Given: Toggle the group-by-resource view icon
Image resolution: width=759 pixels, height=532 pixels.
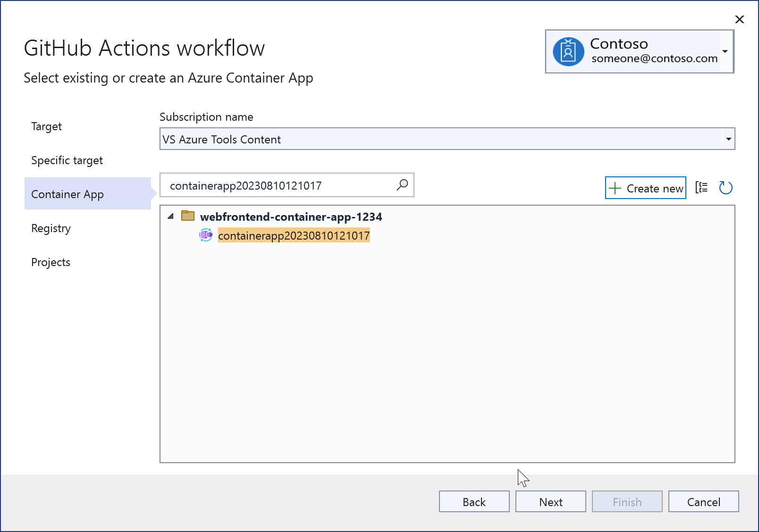Looking at the screenshot, I should click(x=702, y=187).
